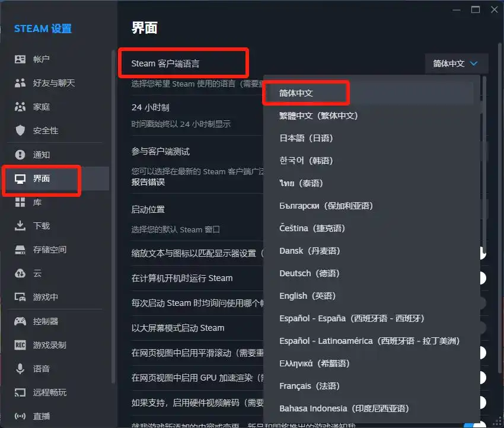
Task: Select Español - Latinoamérica option
Action: 368,341
